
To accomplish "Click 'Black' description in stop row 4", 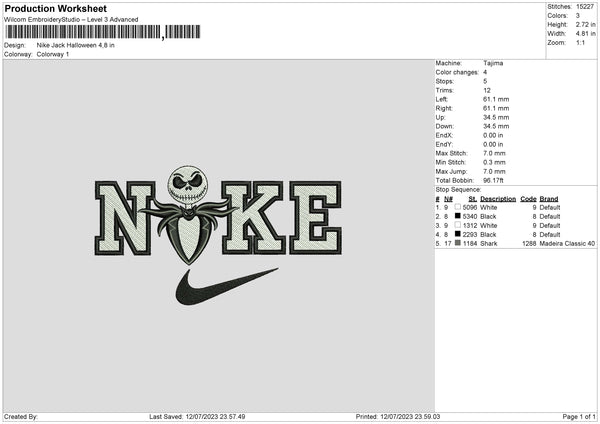I will (488, 234).
